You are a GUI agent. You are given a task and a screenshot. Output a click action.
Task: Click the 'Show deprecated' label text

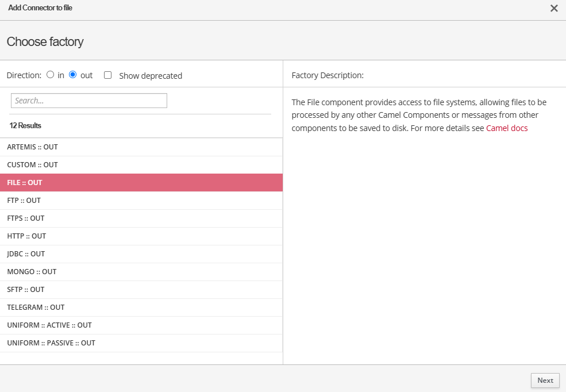[x=151, y=76]
